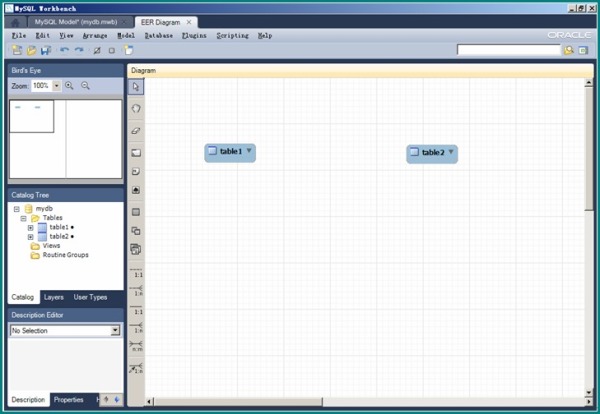600x414 pixels.
Task: Select the Views folder in catalog
Action: point(51,246)
